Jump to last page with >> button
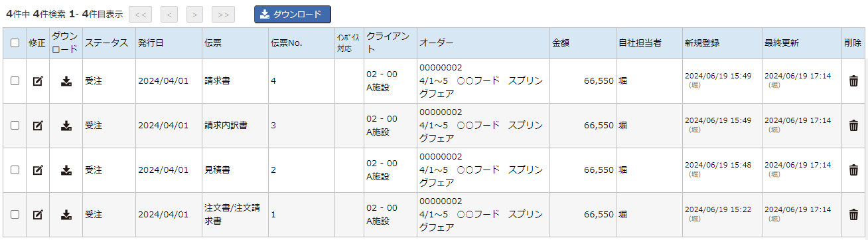The image size is (868, 240). click(x=223, y=14)
